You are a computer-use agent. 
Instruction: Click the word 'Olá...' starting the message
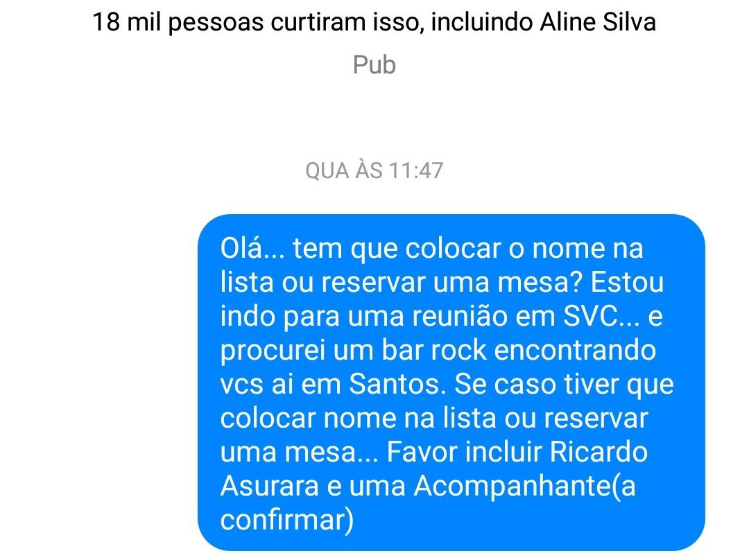click(x=252, y=248)
